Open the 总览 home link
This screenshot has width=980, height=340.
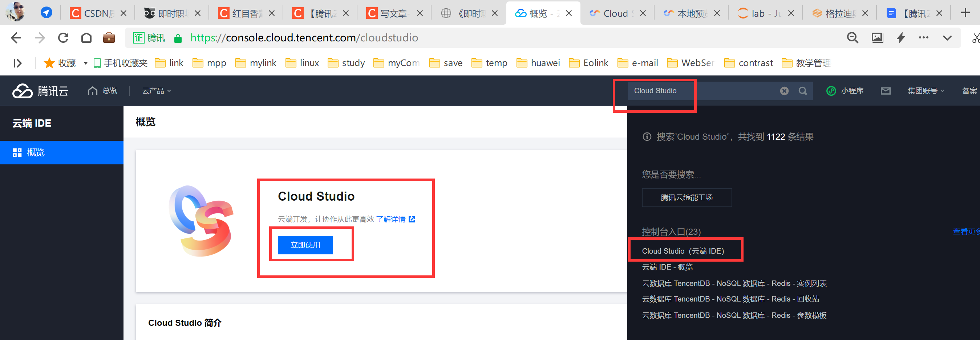tap(102, 91)
